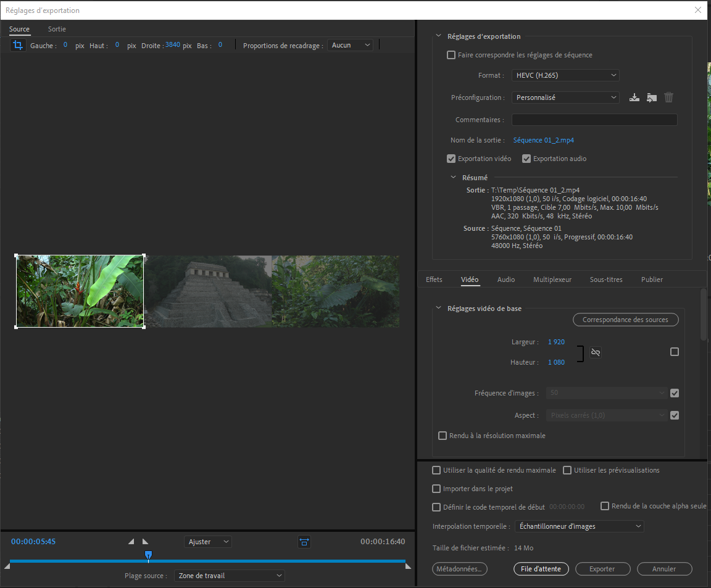Viewport: 711px width, 588px height.
Task: Collapse the Réglages d'exportation section
Action: (438, 36)
